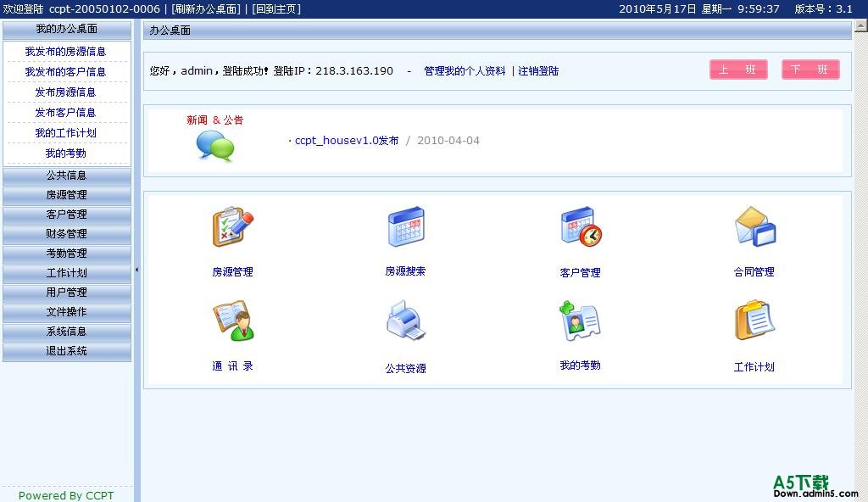Click the 通 讯 录 text label

232,366
